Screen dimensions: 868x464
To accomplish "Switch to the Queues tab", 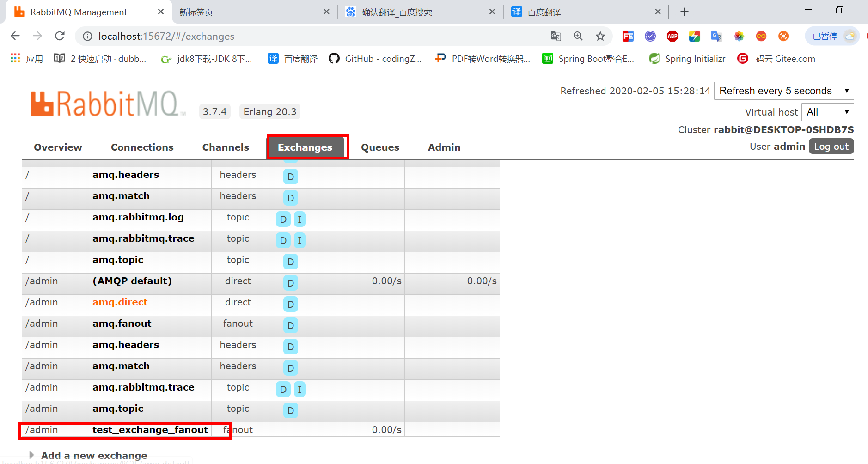I will [380, 147].
